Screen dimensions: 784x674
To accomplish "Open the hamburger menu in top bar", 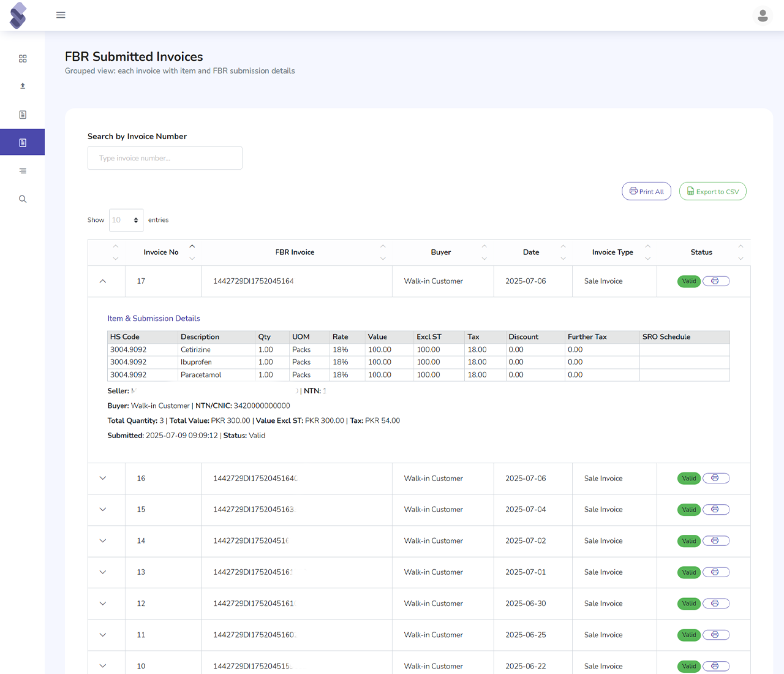I will [x=61, y=15].
